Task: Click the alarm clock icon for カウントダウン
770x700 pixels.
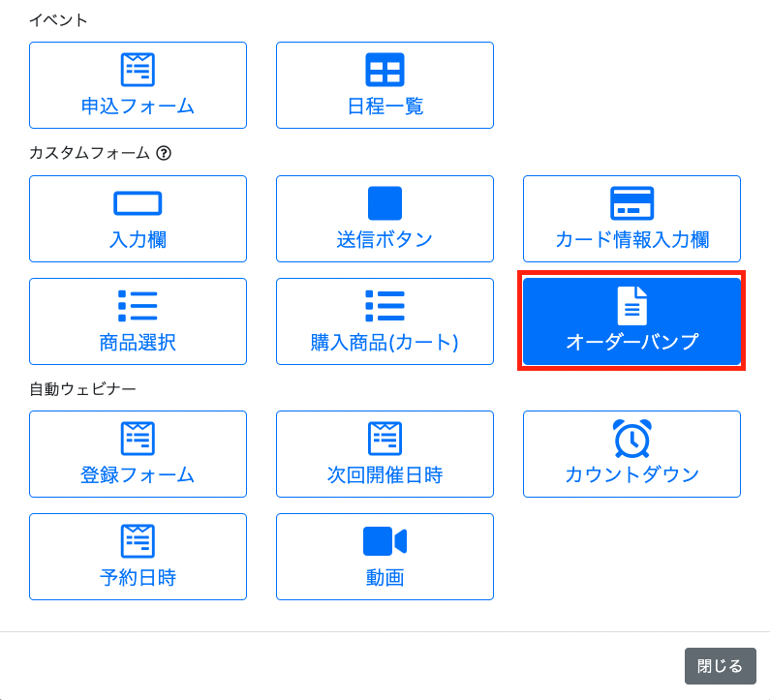Action: 631,439
